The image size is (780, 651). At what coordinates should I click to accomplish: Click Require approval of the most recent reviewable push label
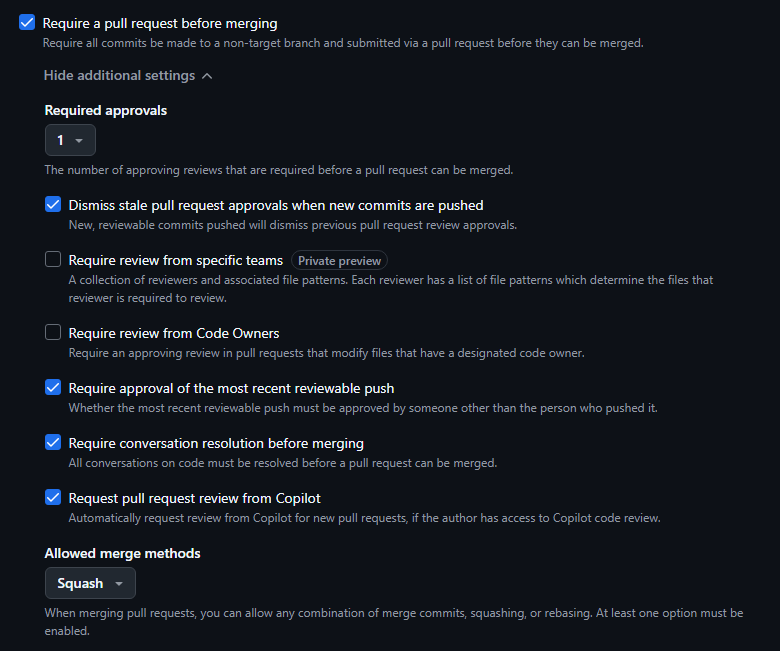click(231, 388)
